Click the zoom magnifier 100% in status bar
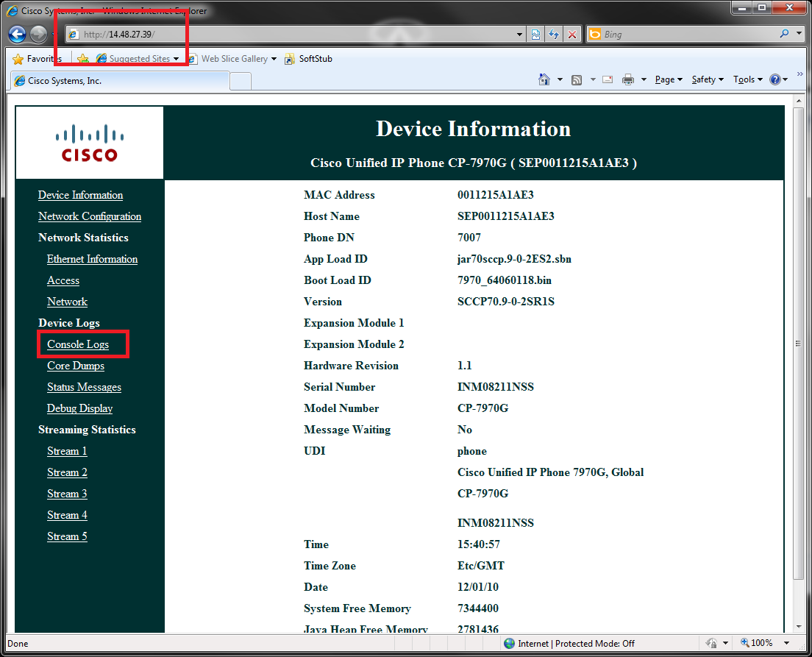This screenshot has width=812, height=657. (757, 642)
